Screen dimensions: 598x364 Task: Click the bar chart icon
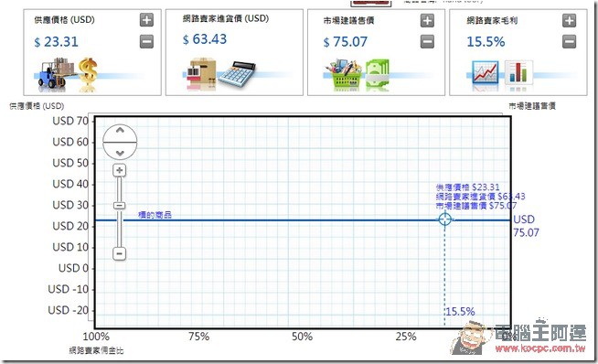coord(518,71)
